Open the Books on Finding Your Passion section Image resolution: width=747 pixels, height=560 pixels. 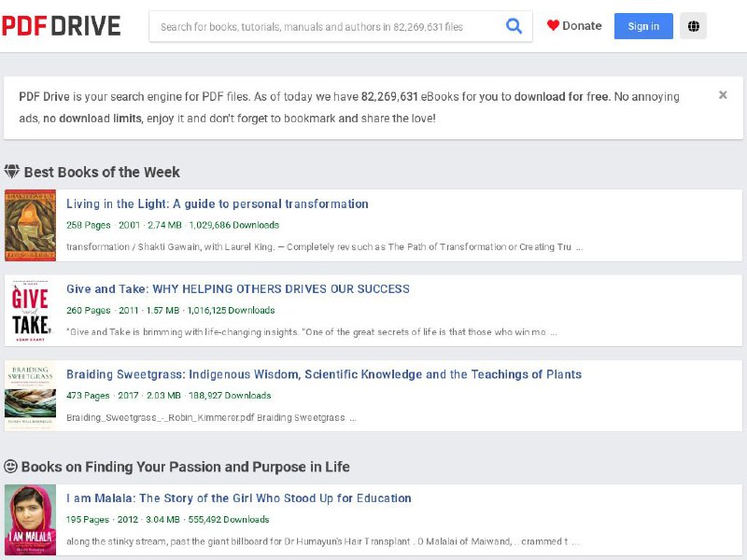coord(187,467)
